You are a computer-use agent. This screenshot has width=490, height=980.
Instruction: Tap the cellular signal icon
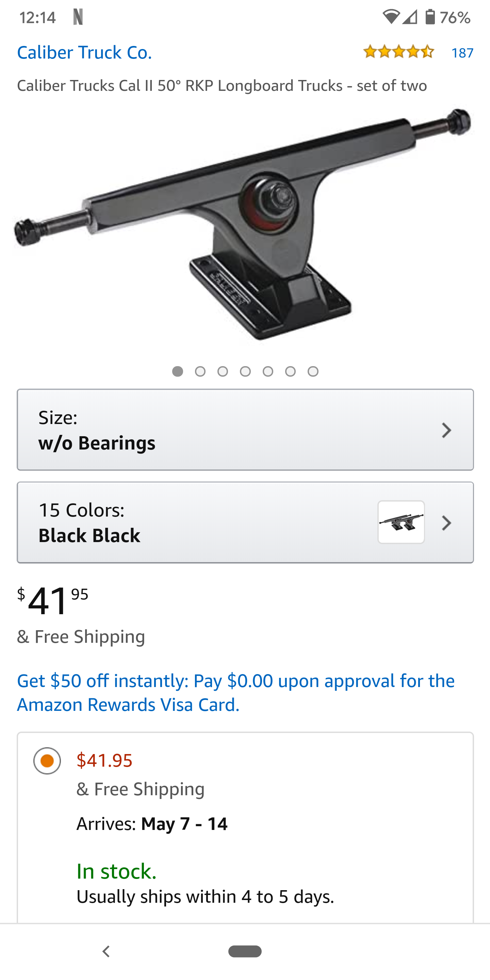click(410, 17)
